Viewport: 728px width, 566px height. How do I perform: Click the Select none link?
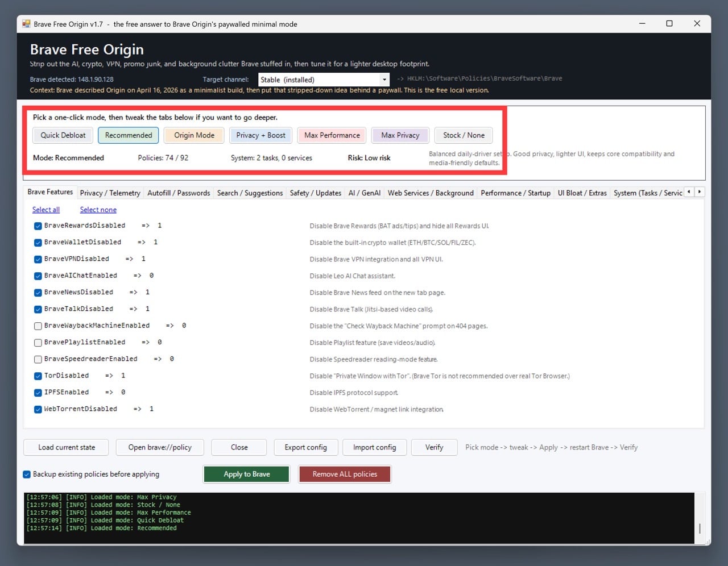click(98, 210)
